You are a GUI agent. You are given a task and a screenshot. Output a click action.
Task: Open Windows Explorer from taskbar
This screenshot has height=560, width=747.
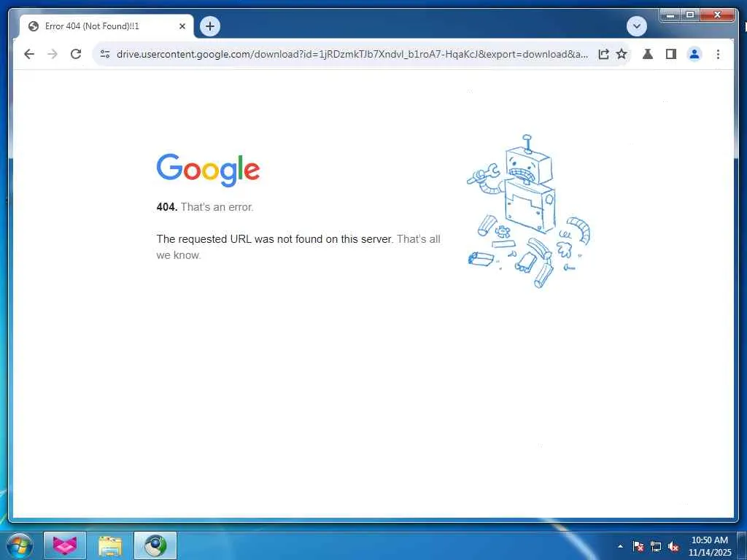click(x=110, y=545)
